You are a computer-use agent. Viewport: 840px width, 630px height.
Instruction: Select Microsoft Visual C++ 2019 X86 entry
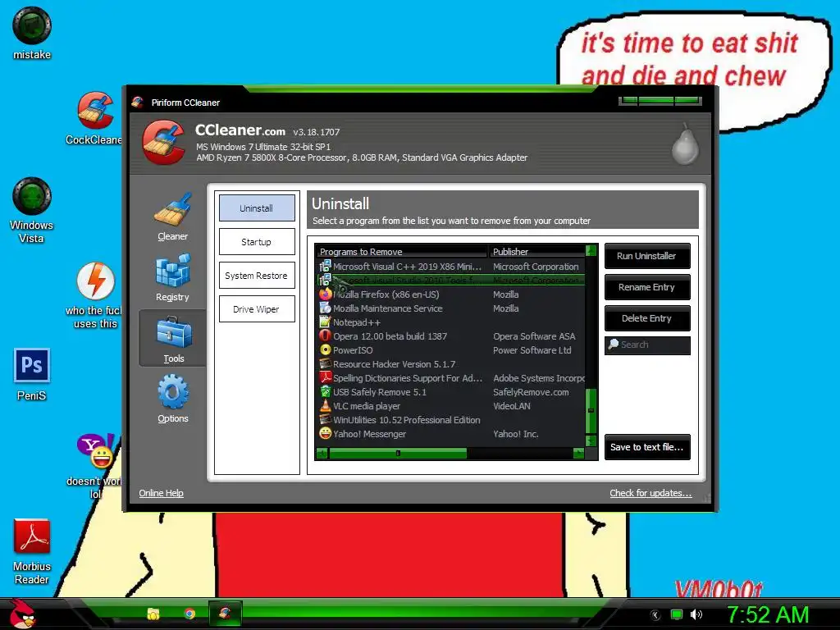450,267
